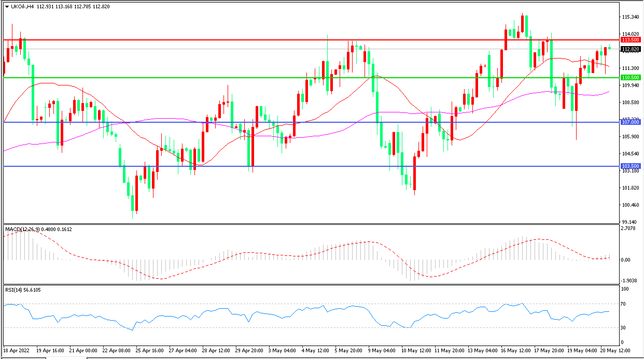The image size is (644, 359).
Task: Click the UKOil-,H4 symbol title
Action: (x=22, y=7)
